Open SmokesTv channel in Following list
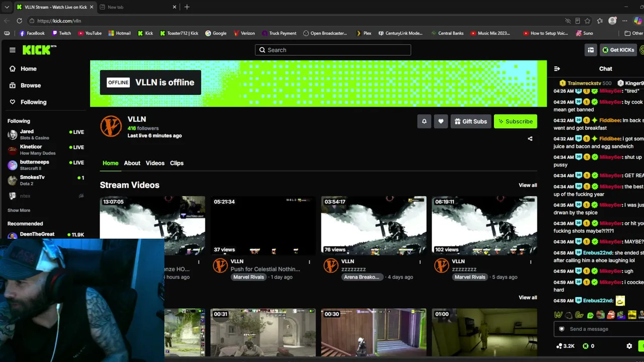 tap(45, 180)
